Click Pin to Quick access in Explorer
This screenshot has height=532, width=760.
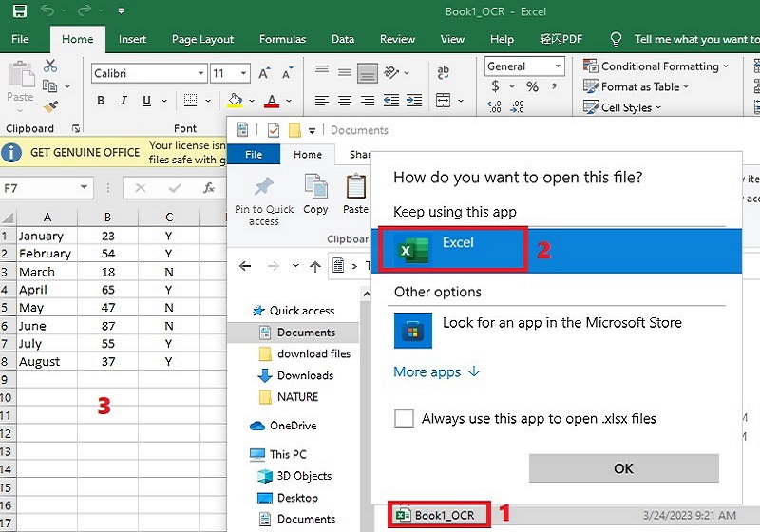click(x=264, y=201)
